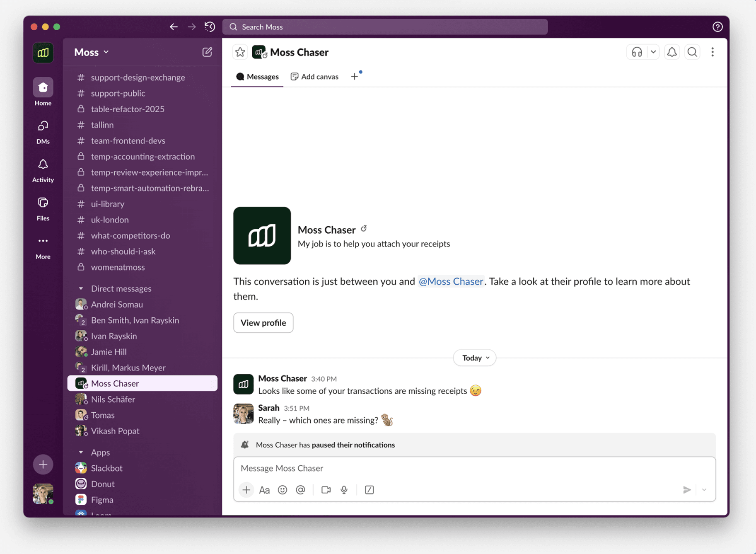Collapse the Direct messages section
Image resolution: width=756 pixels, height=554 pixels.
pyautogui.click(x=81, y=288)
